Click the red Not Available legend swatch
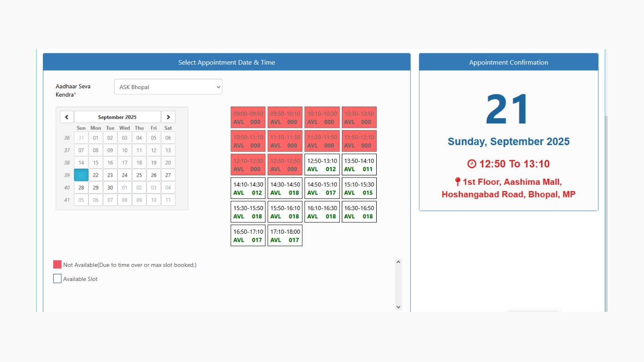Screen dimensions: 644x362 click(58, 264)
